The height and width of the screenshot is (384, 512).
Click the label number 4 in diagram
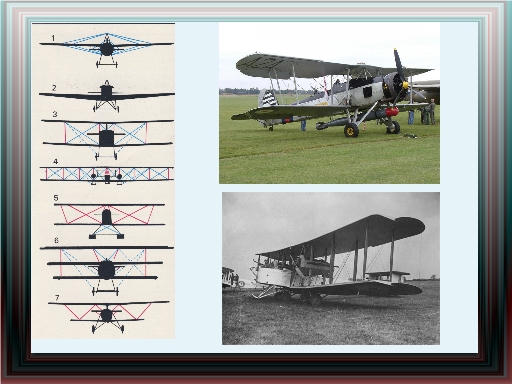click(55, 161)
